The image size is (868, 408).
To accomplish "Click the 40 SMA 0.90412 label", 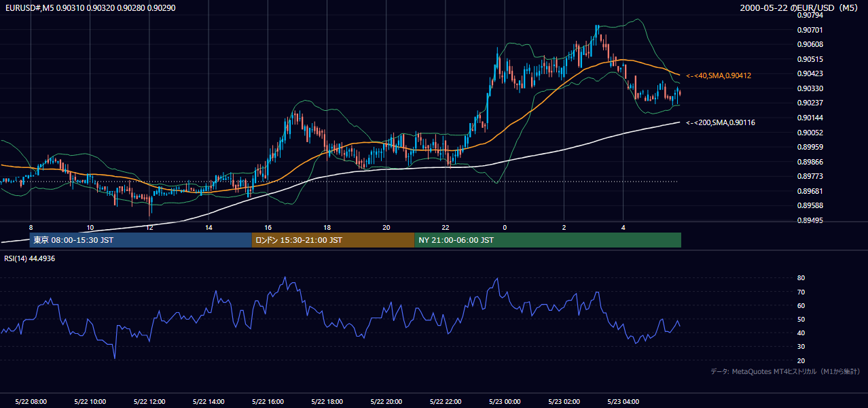I will tap(719, 75).
